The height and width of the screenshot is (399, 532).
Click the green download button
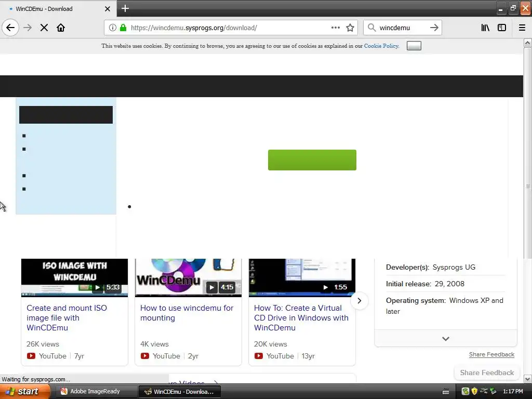[312, 160]
